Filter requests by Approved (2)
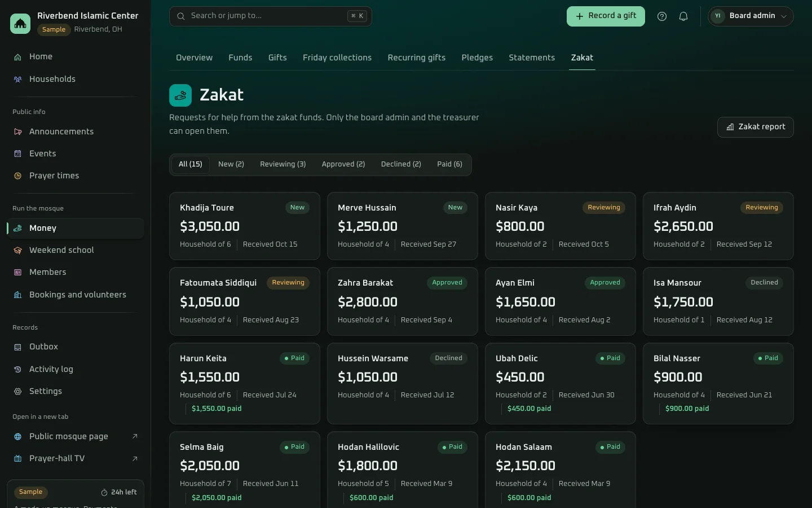The image size is (812, 508). [x=343, y=164]
